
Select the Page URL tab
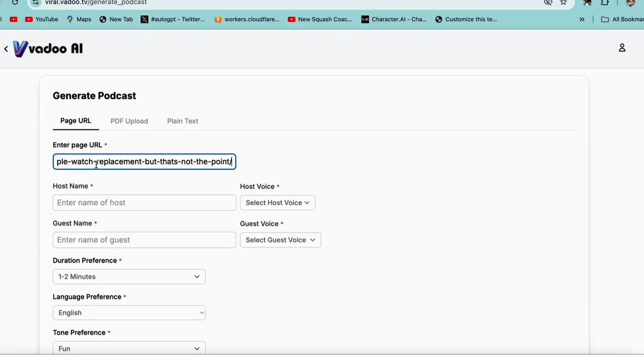(75, 121)
